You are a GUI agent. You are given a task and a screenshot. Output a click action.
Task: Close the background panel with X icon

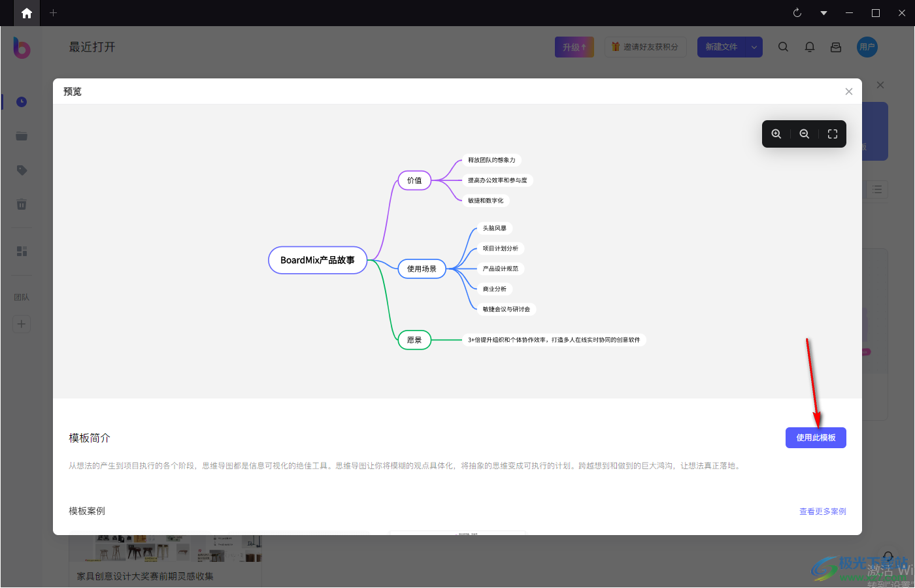[x=880, y=85]
